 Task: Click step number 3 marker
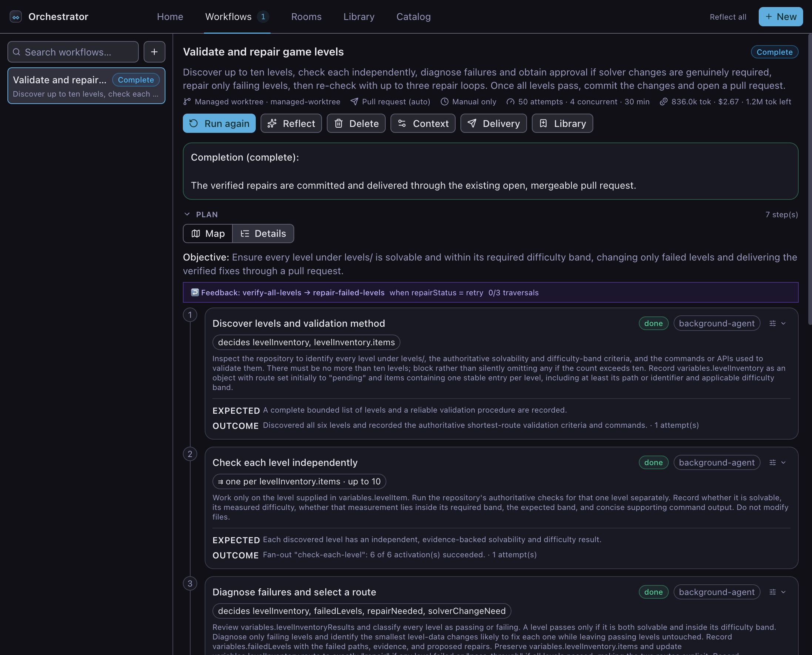click(190, 584)
